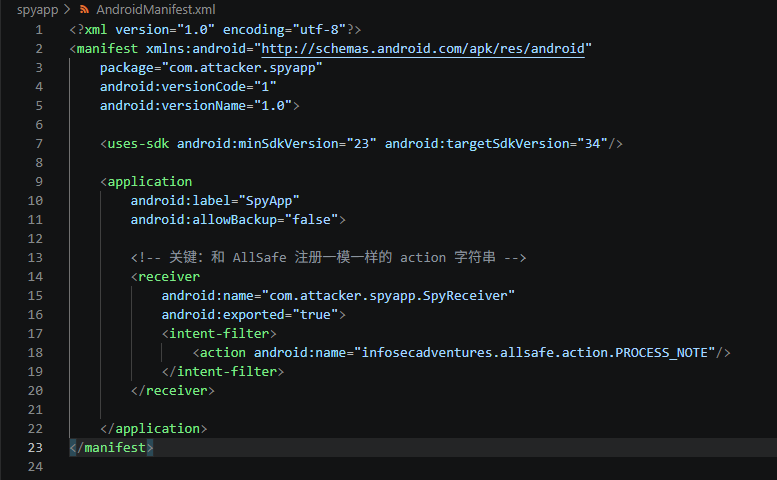Click the xmlns:android attribute name
777x480 pixels.
click(x=196, y=49)
